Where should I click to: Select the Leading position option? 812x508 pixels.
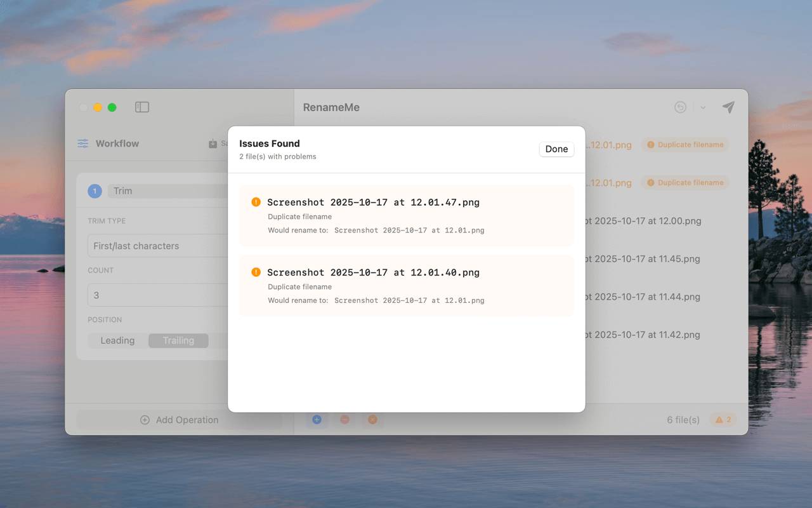click(117, 340)
